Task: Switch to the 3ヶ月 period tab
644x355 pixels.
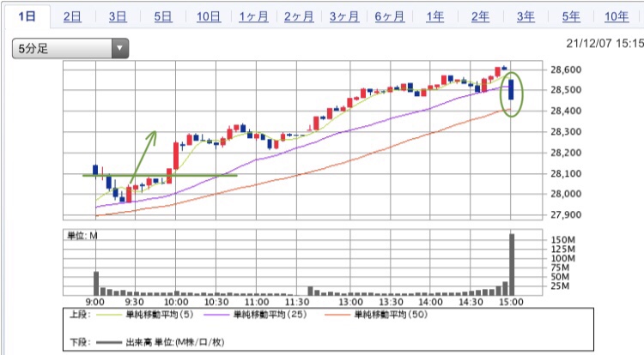Action: [x=344, y=17]
